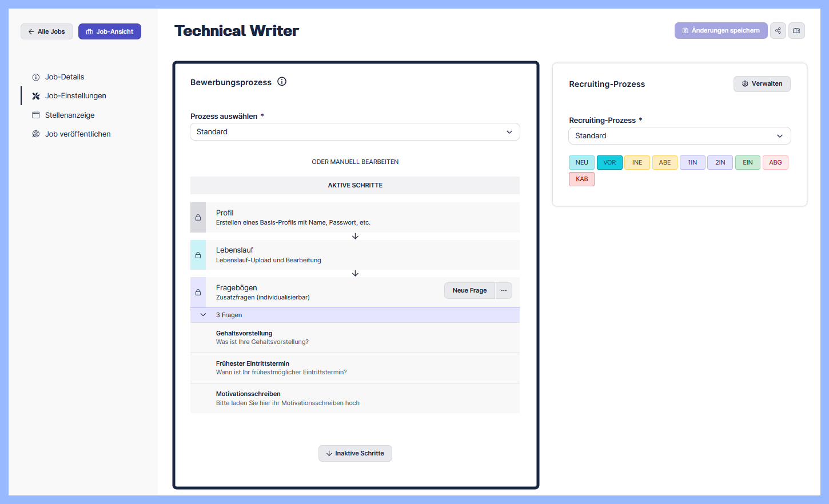Click Neue Frage button

[x=469, y=291]
